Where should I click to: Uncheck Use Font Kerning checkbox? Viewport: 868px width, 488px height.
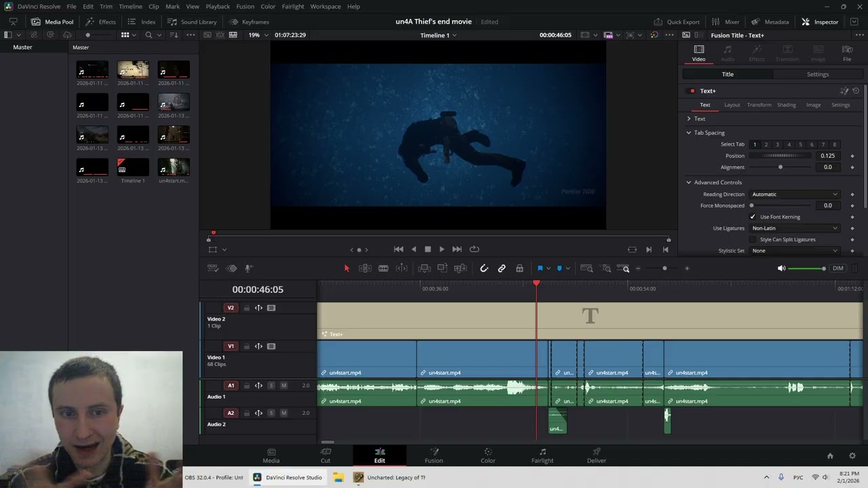[753, 217]
